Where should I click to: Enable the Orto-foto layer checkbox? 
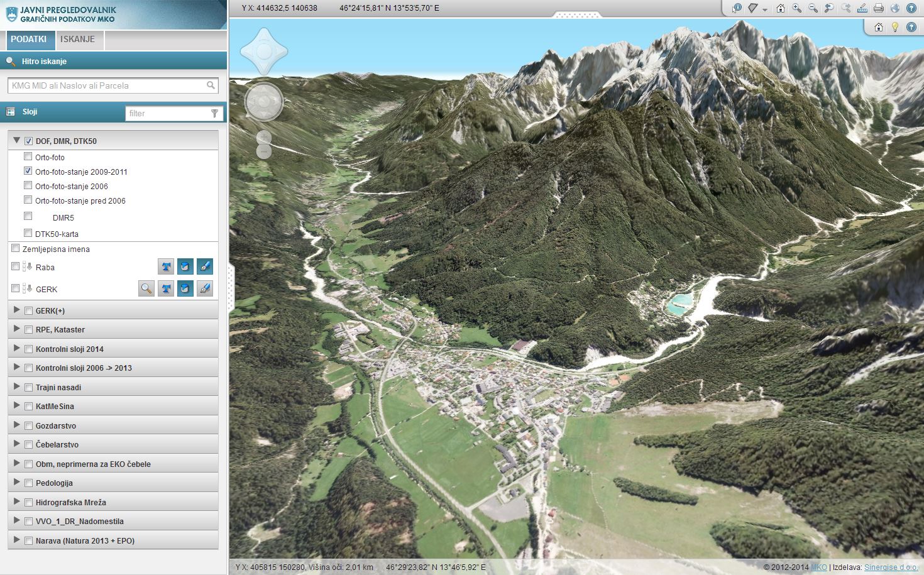click(x=28, y=156)
